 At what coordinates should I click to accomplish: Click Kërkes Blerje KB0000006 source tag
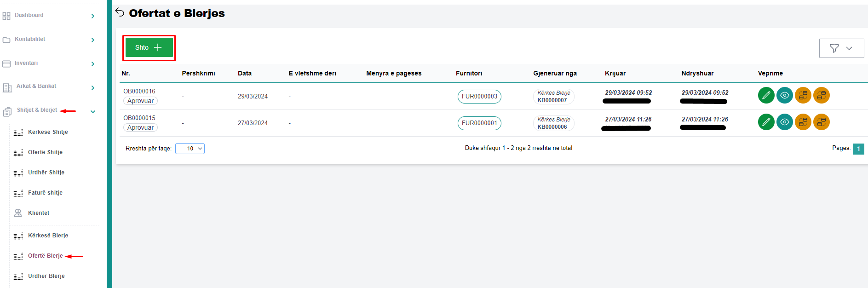(553, 123)
